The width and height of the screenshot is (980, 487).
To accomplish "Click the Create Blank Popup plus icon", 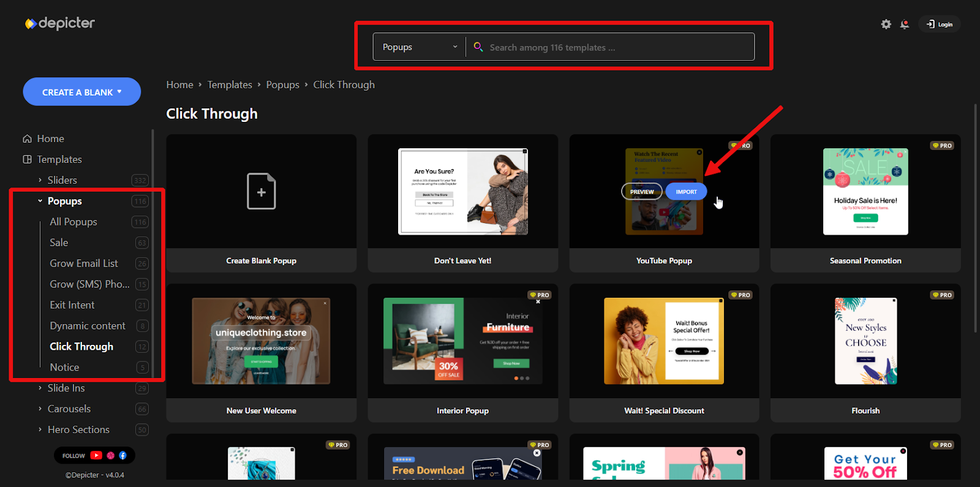I will click(x=262, y=192).
